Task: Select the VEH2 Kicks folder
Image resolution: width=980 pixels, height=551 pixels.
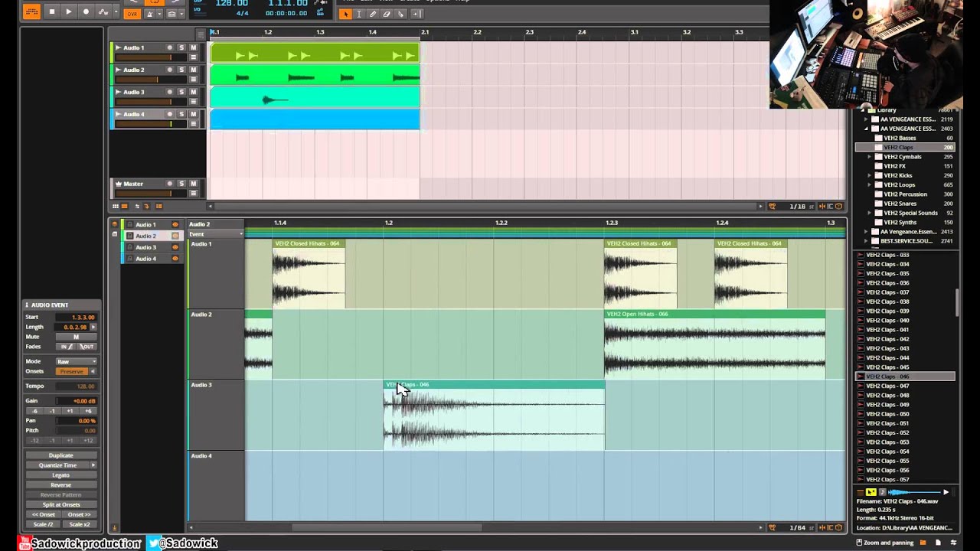Action: coord(897,175)
